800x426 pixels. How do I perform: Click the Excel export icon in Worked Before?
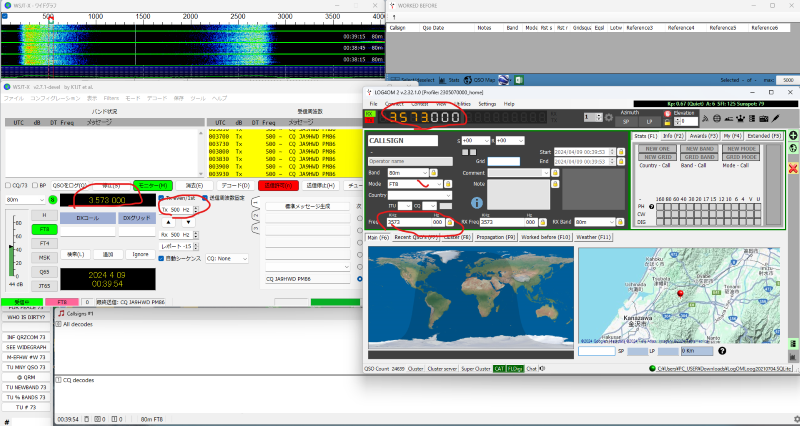pos(519,80)
